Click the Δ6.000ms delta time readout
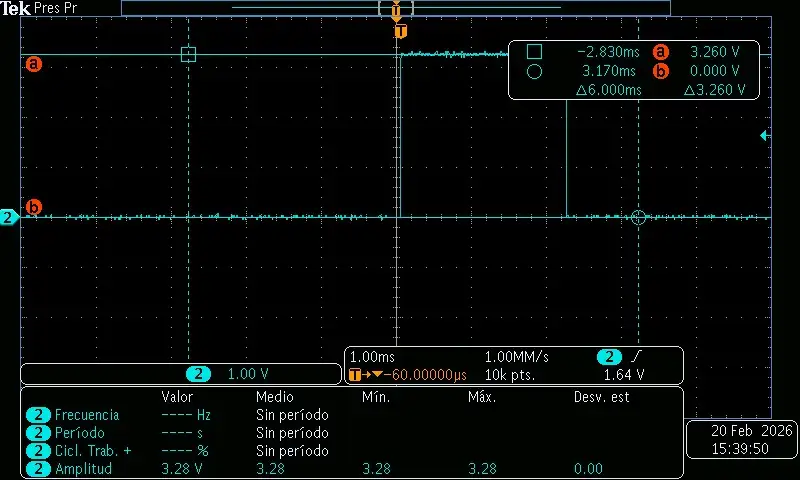Image resolution: width=800 pixels, height=480 pixels. click(x=608, y=90)
